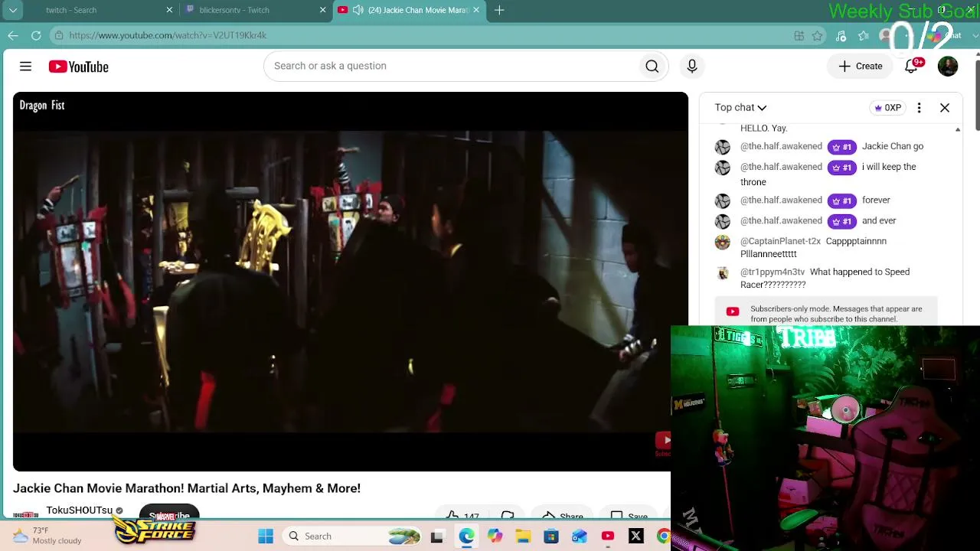Open YouTube notifications bell

(911, 67)
